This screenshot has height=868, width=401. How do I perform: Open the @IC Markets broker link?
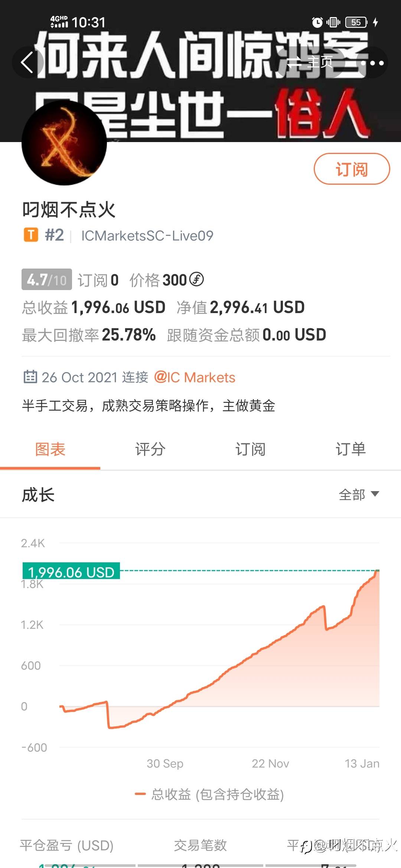click(195, 377)
